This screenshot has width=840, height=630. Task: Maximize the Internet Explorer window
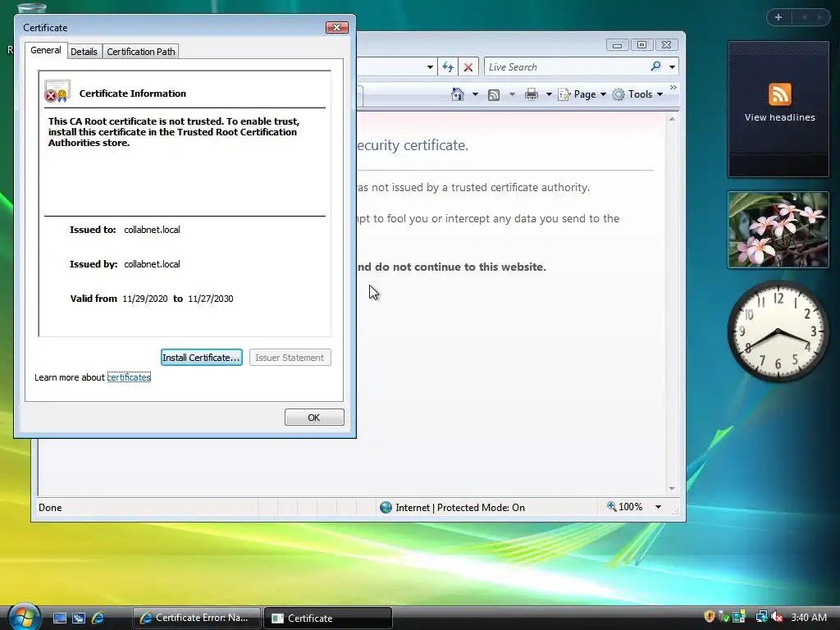(x=641, y=45)
